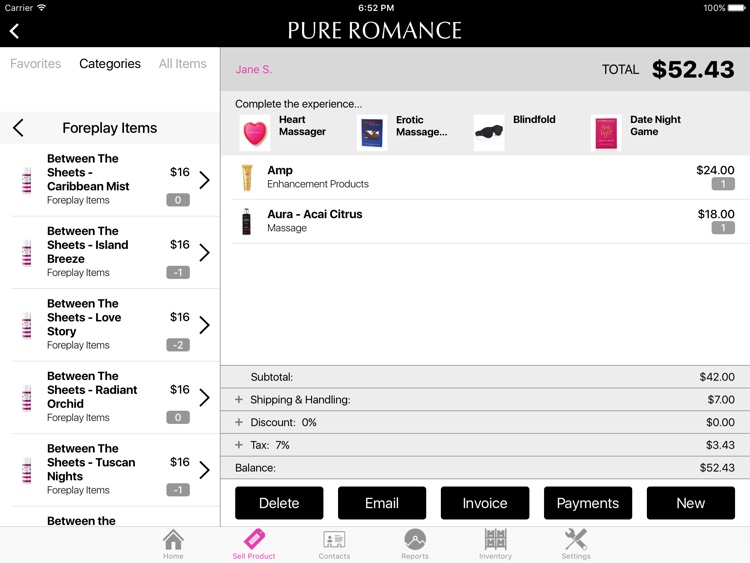
Task: Open details chevron for Radiant Orchid
Action: point(205,397)
